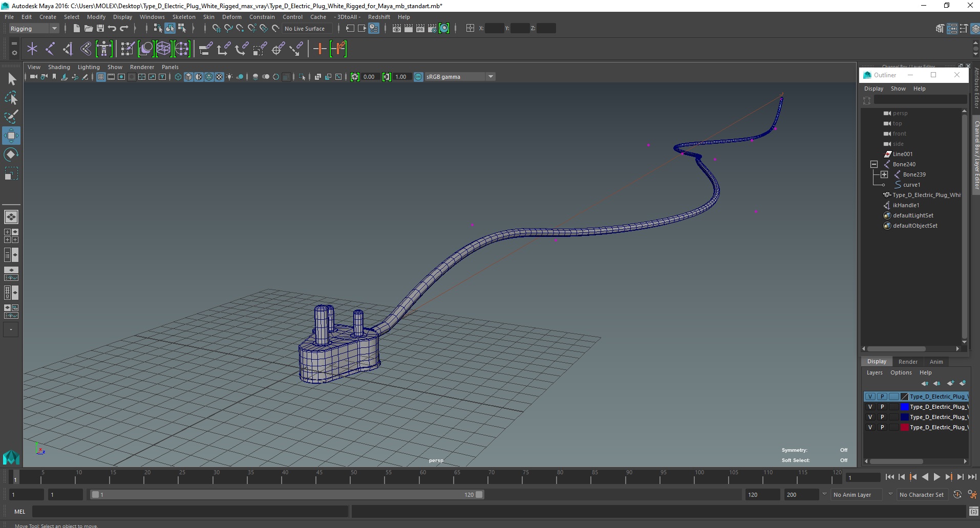Viewport: 980px width, 528px height.
Task: Click the Create IK Handle shelf icon
Action: [68, 49]
